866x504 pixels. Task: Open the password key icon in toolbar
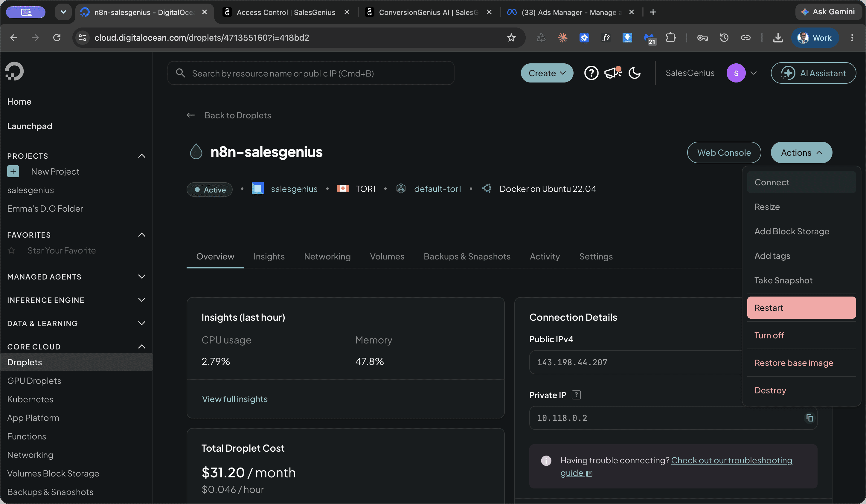pyautogui.click(x=702, y=37)
